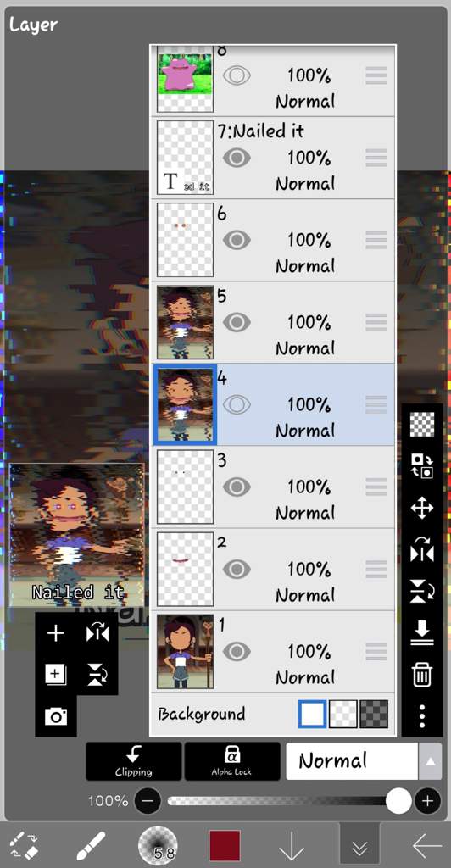This screenshot has height=868, width=451.
Task: Click the blend mode arrow button
Action: pyautogui.click(x=431, y=761)
